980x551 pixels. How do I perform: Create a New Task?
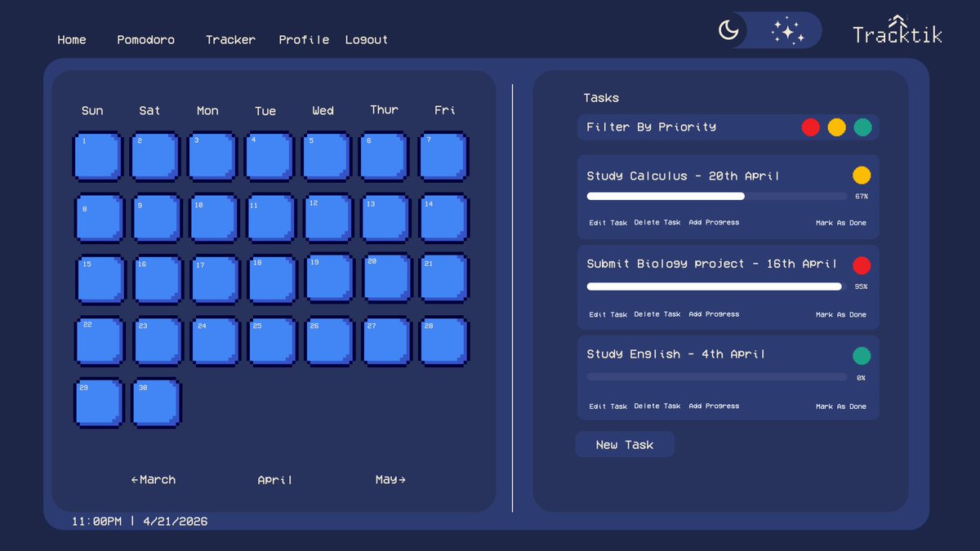[x=625, y=445]
